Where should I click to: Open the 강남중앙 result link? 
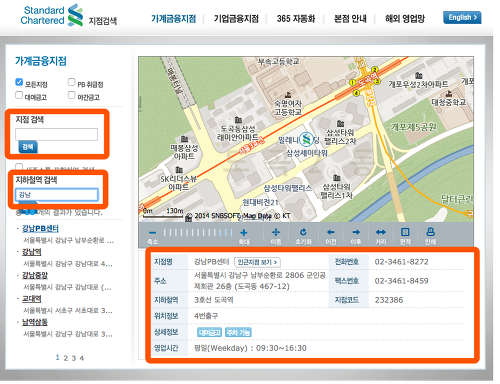(x=35, y=275)
